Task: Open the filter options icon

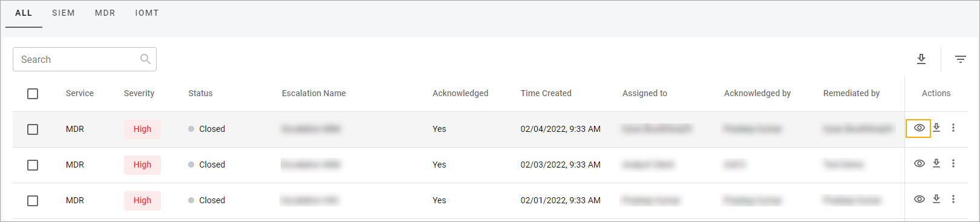Action: coord(961,59)
